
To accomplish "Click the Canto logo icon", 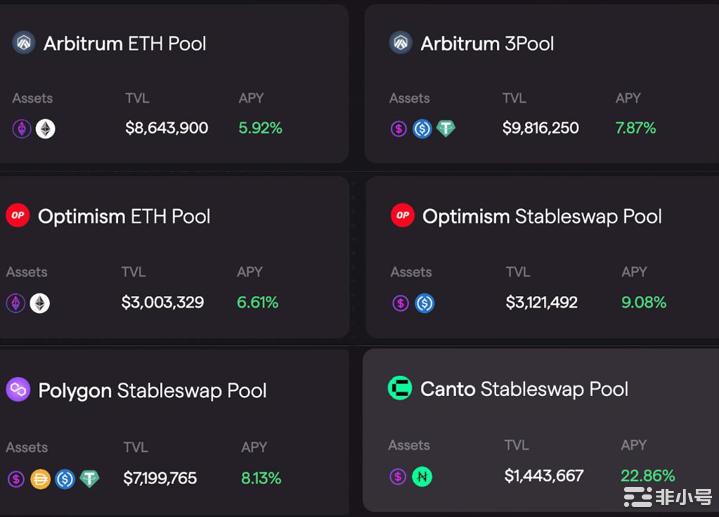I will (400, 388).
